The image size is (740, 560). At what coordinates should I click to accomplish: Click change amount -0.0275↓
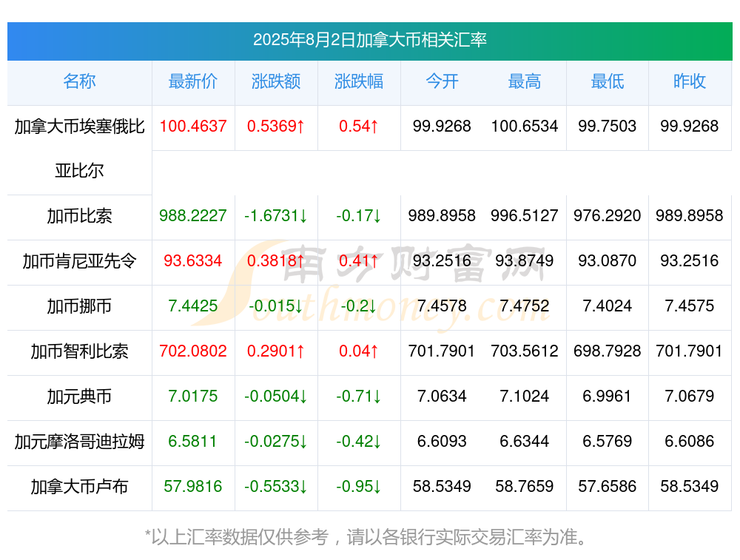(276, 442)
